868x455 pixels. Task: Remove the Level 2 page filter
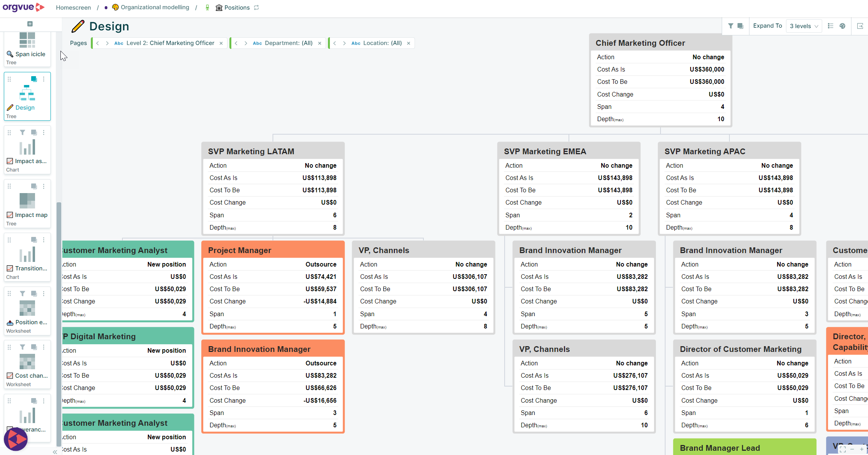coord(221,43)
